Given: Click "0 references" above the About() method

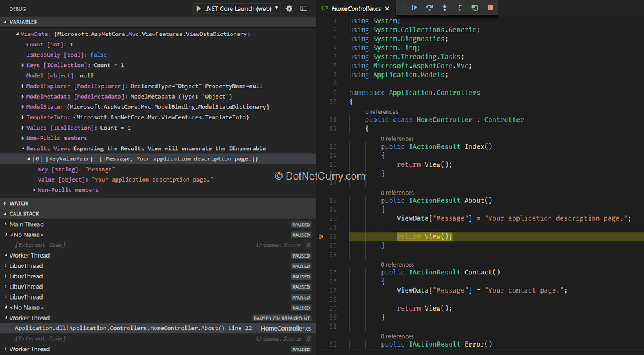Looking at the screenshot, I should pos(397,192).
